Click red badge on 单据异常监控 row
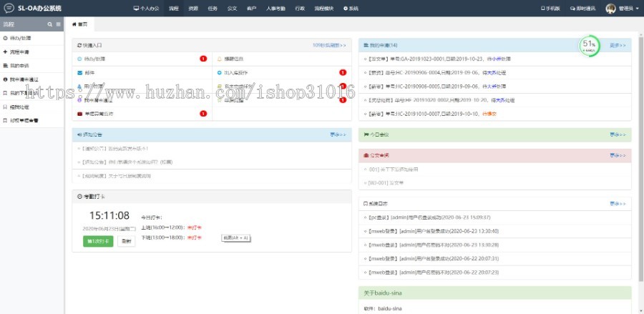This screenshot has height=314, width=644. pyautogui.click(x=203, y=114)
